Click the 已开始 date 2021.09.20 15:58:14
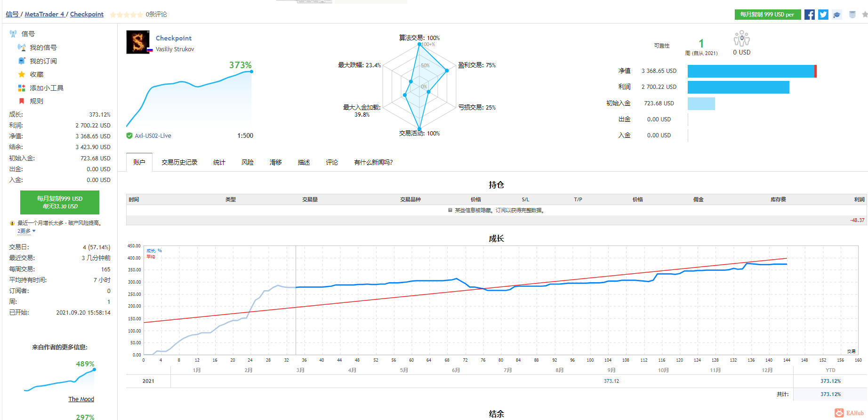Image resolution: width=868 pixels, height=420 pixels. coord(83,313)
